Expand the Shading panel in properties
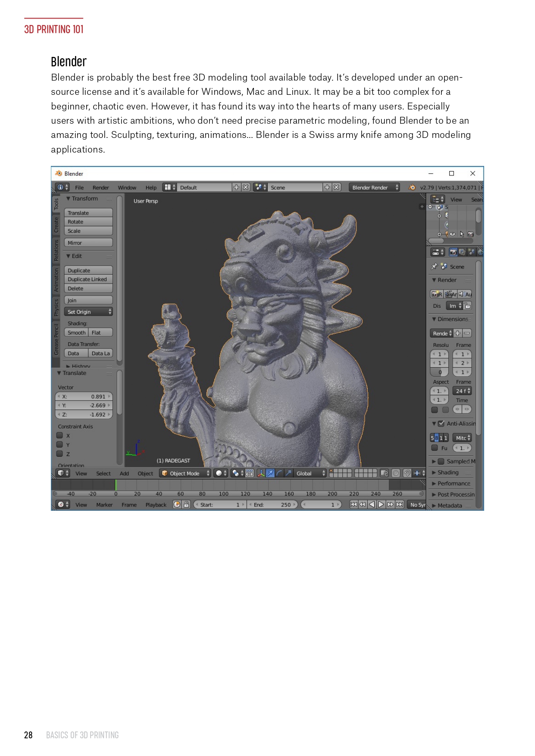 [x=446, y=472]
